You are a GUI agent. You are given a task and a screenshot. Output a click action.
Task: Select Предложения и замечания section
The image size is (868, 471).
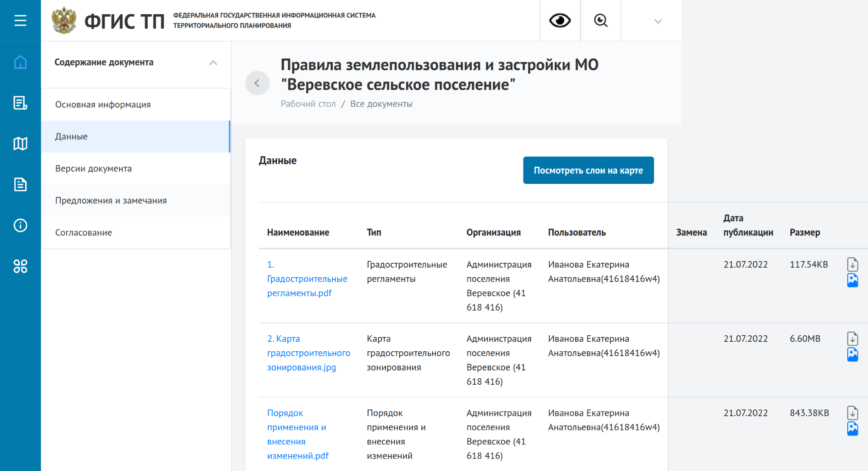point(135,200)
